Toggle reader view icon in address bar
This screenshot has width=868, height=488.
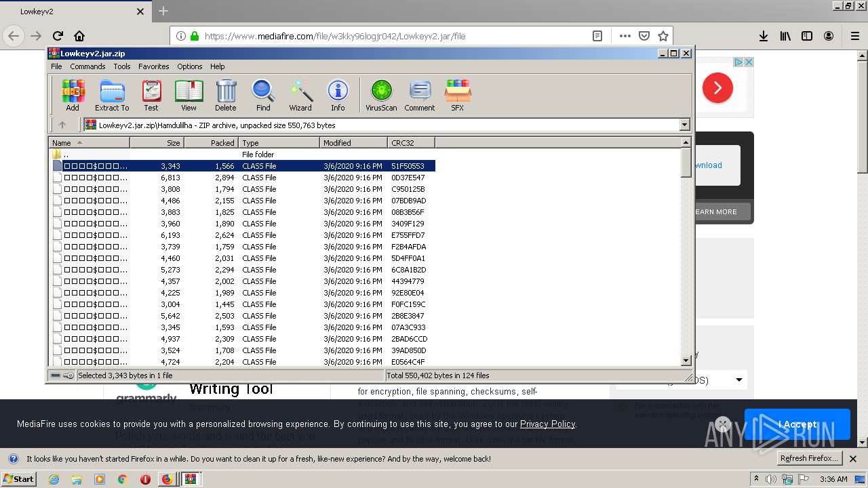coord(597,36)
